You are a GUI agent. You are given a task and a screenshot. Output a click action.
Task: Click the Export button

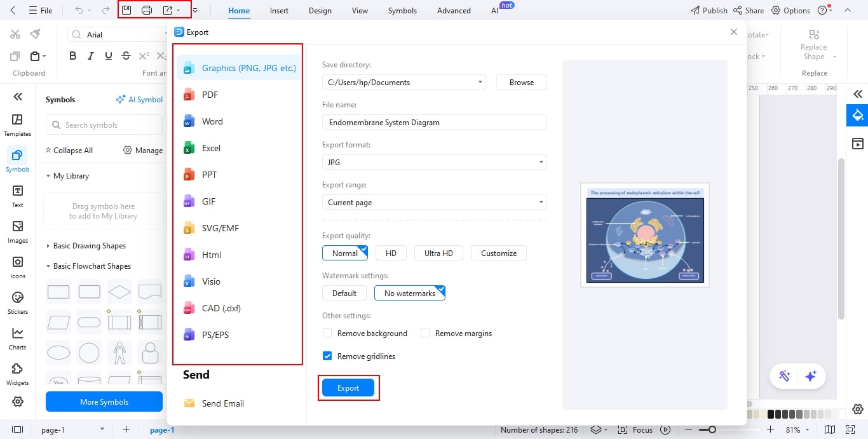(348, 388)
